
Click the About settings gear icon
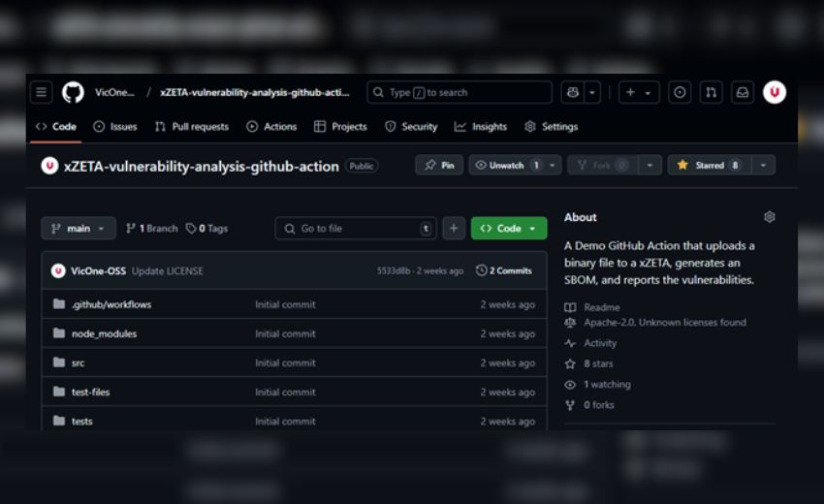click(770, 217)
